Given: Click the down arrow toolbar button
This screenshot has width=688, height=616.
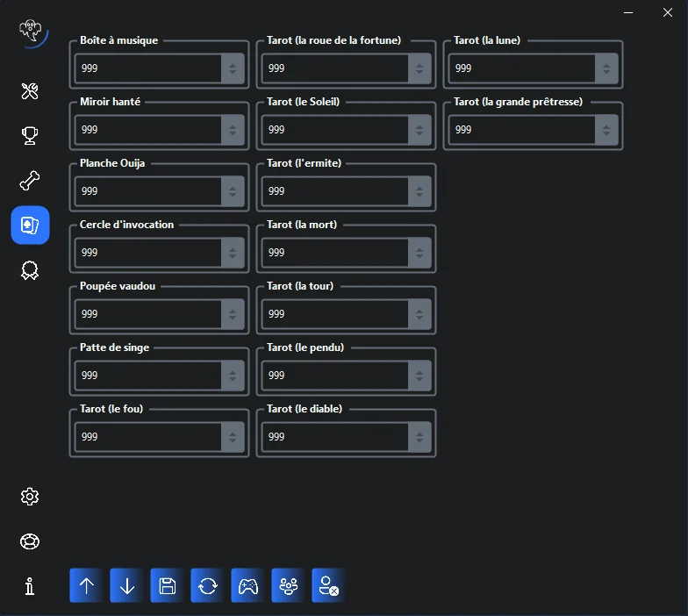Looking at the screenshot, I should [x=126, y=586].
